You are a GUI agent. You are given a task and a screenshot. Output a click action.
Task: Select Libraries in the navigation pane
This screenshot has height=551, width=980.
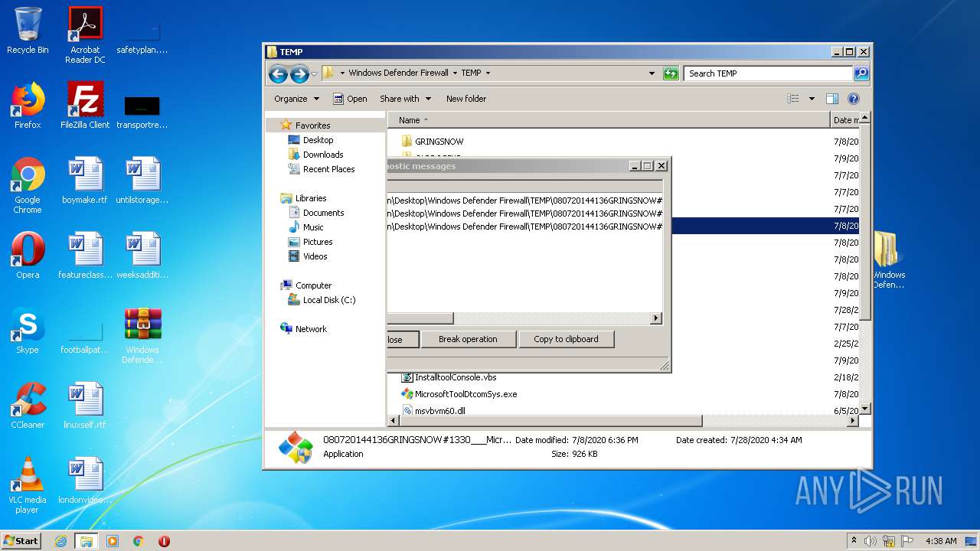311,198
